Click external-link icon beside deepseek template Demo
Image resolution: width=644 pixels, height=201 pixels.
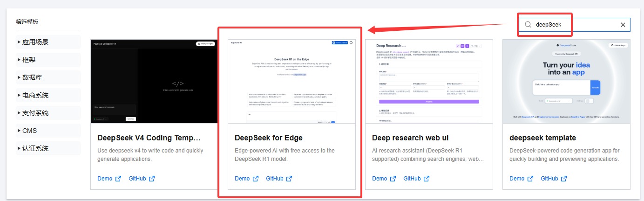click(530, 179)
